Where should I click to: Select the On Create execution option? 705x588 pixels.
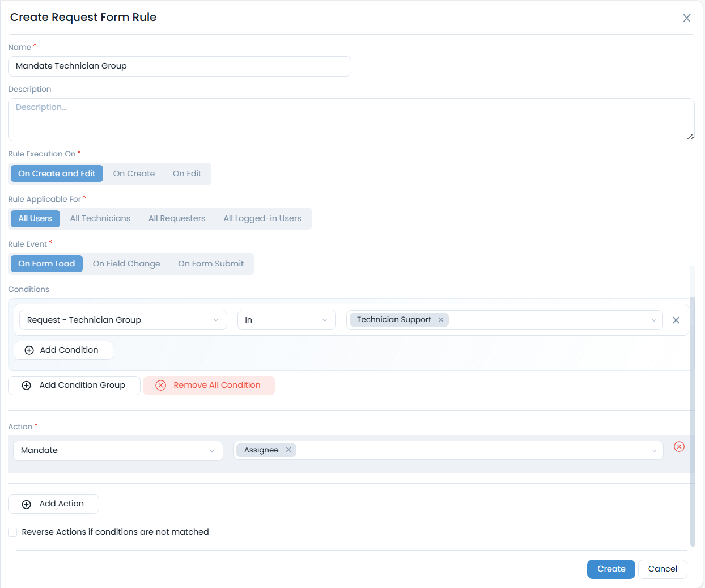(134, 173)
